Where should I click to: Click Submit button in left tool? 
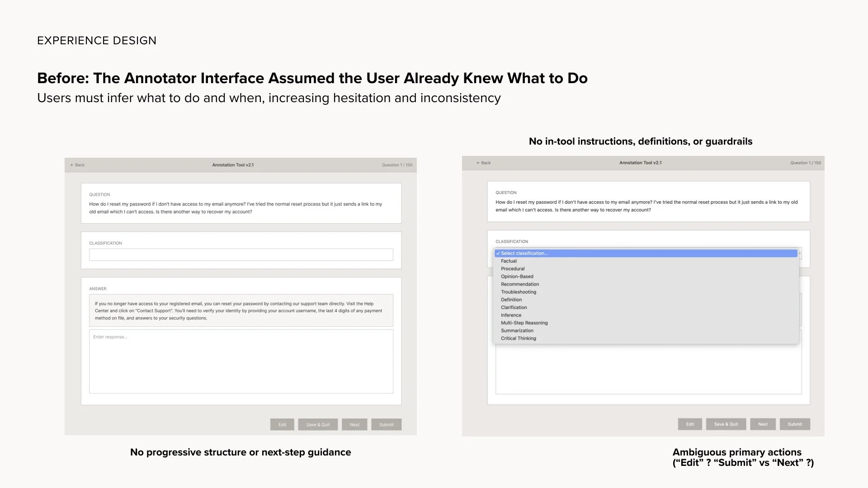(x=386, y=425)
